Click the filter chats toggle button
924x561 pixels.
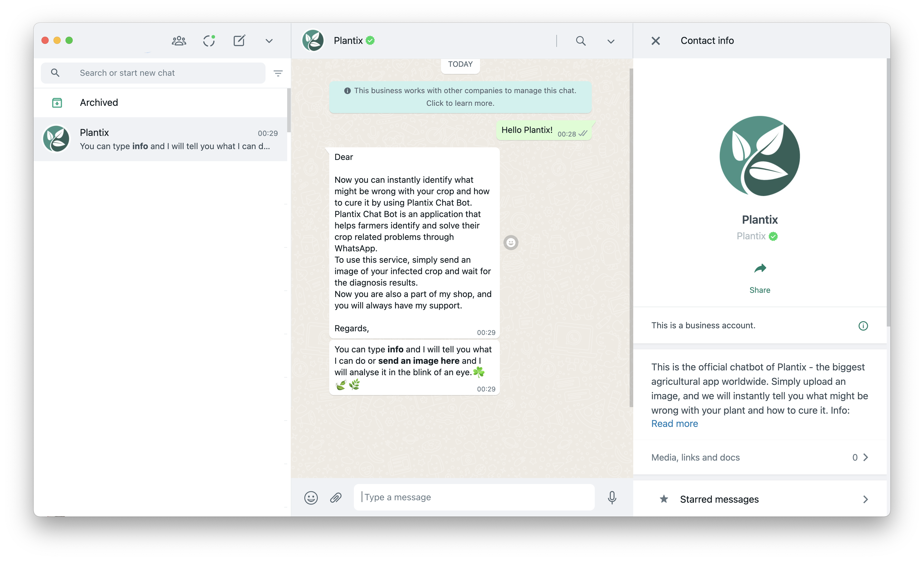[278, 73]
